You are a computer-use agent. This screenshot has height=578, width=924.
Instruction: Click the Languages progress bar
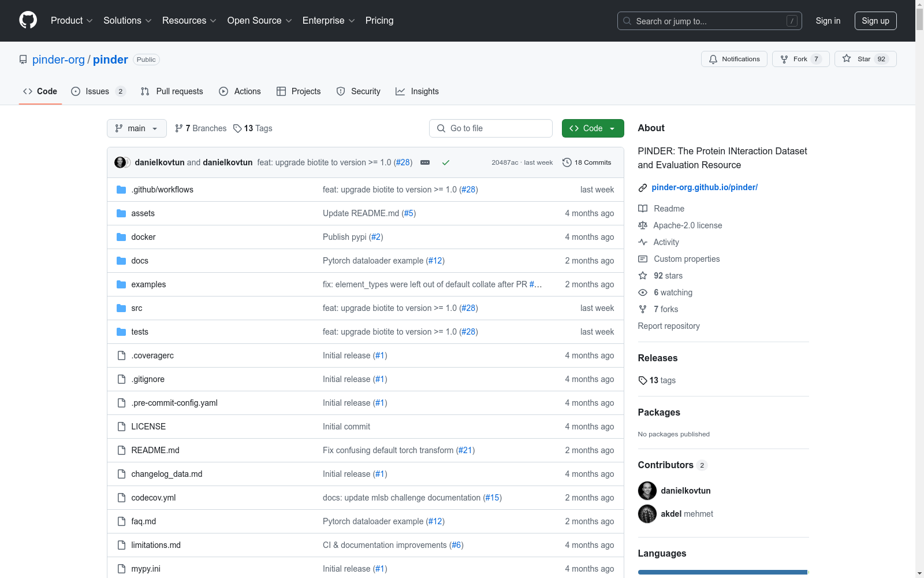pos(724,572)
